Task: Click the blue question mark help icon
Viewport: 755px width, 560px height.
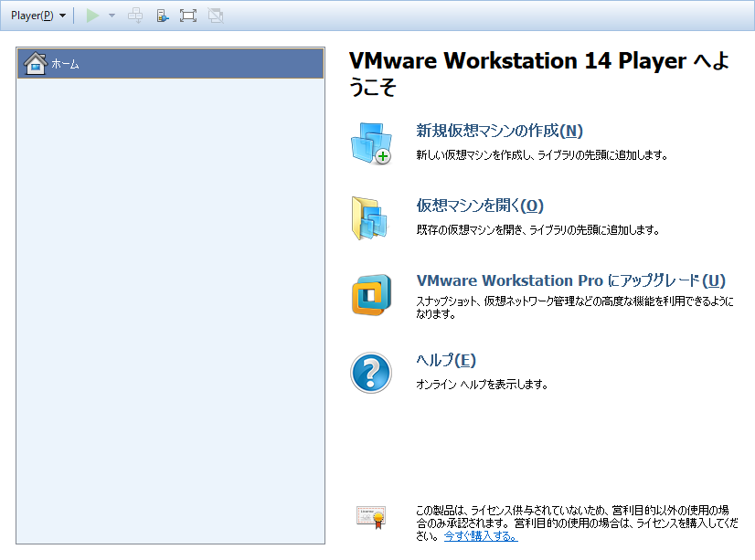Action: [371, 373]
